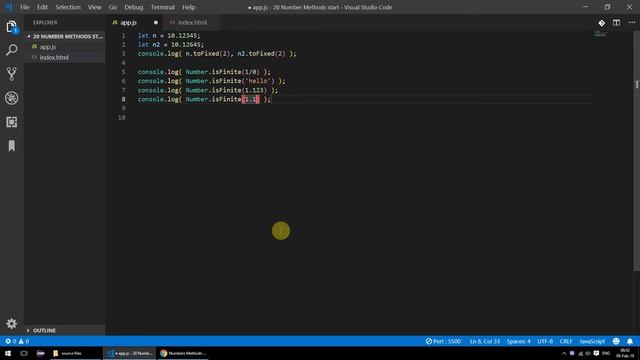Switch to source files folder on taskbar
The width and height of the screenshot is (640, 360).
(75, 353)
